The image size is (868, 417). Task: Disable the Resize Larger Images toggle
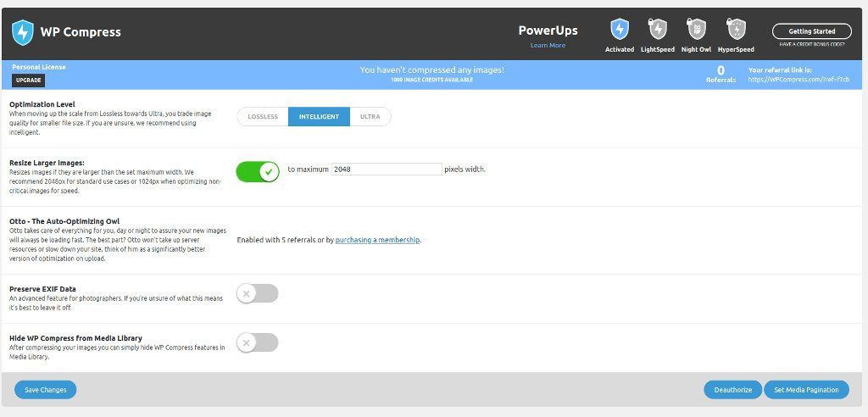[x=258, y=172]
